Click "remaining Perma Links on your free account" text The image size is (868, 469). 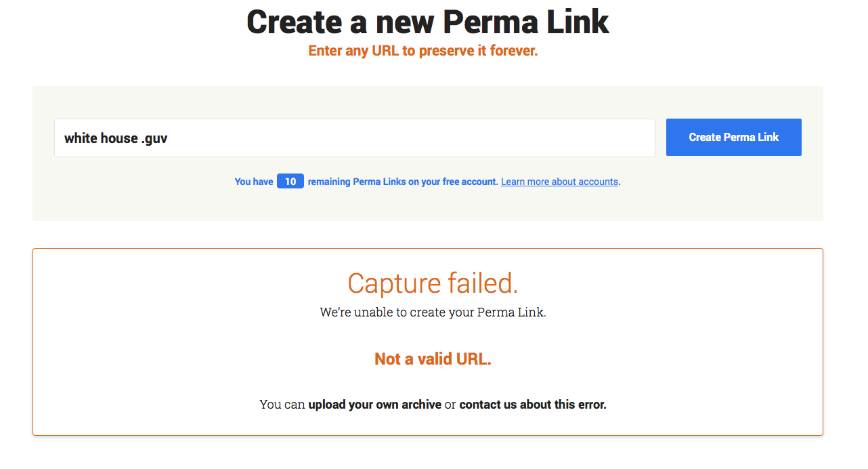pyautogui.click(x=403, y=182)
